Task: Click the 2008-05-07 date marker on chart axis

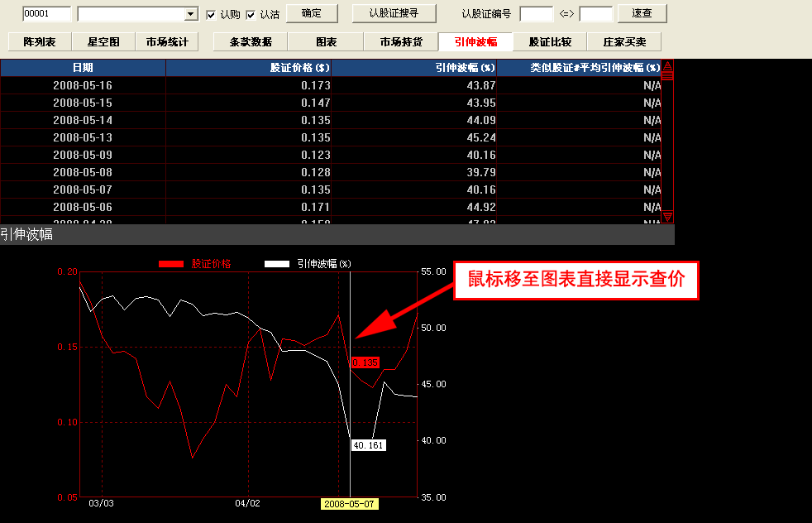Action: pyautogui.click(x=350, y=504)
